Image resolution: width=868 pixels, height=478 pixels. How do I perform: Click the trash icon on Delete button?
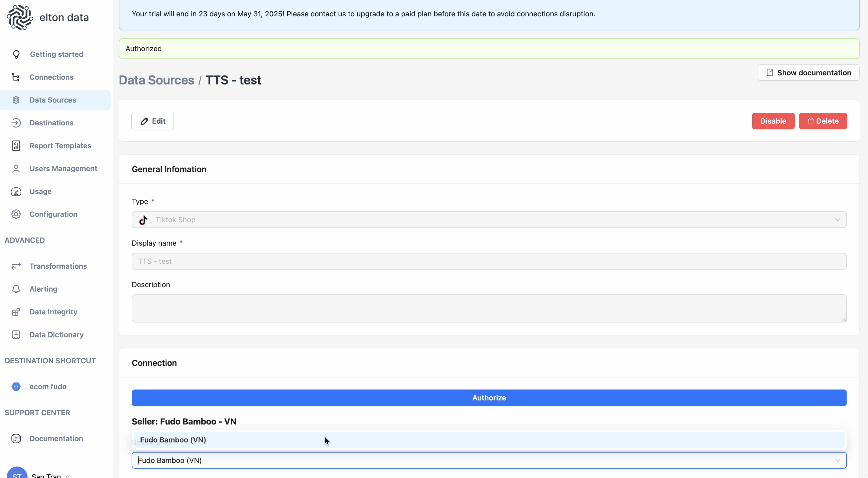pos(811,121)
